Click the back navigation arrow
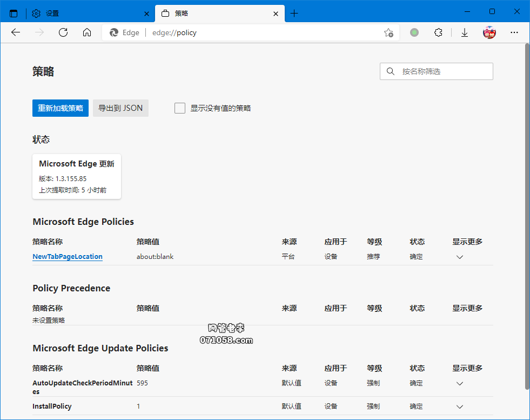 15,32
